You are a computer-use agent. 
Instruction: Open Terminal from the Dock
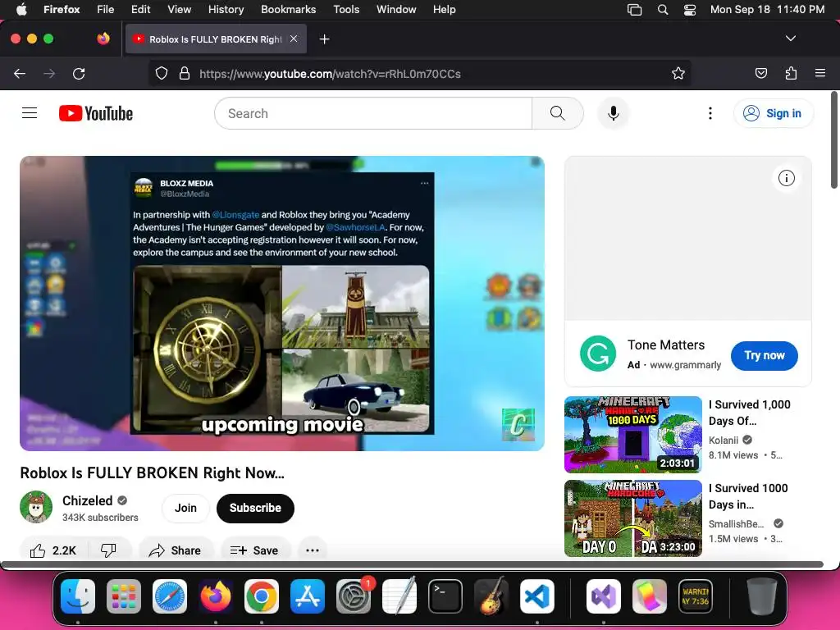pyautogui.click(x=445, y=596)
